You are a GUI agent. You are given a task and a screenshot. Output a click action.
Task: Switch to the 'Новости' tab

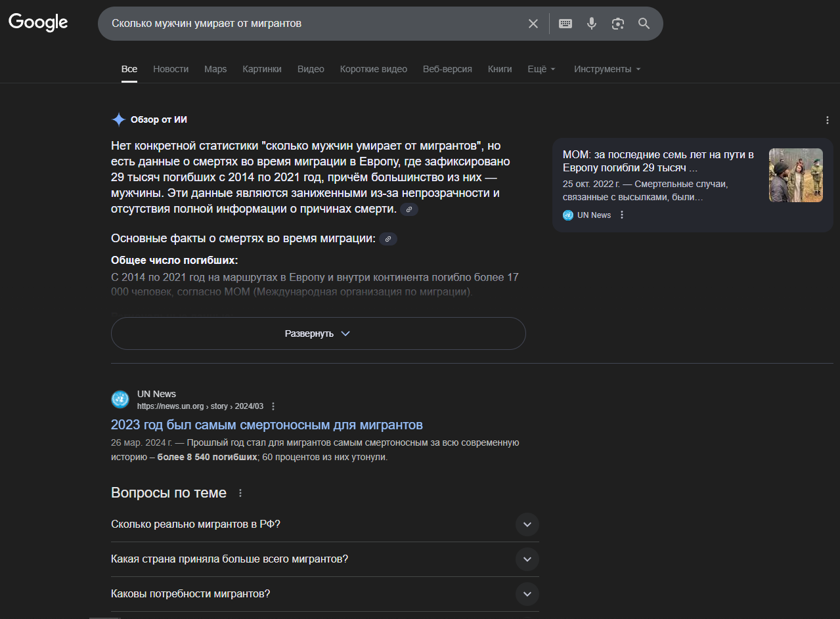(x=171, y=69)
